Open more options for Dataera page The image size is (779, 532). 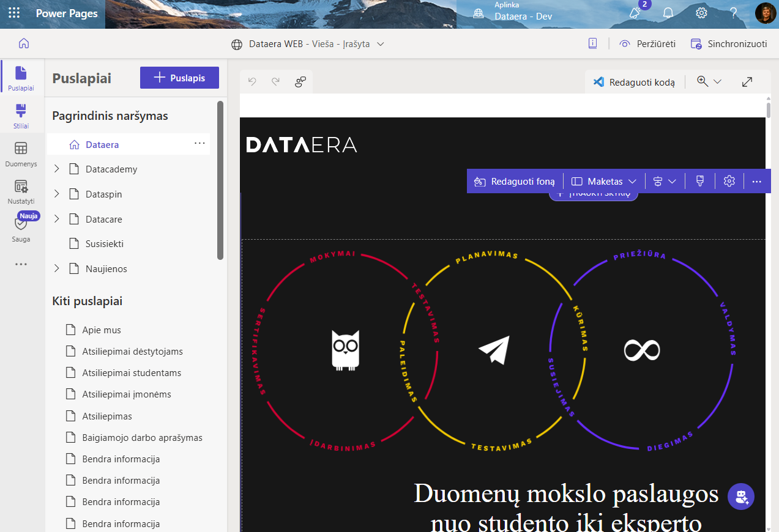click(199, 143)
